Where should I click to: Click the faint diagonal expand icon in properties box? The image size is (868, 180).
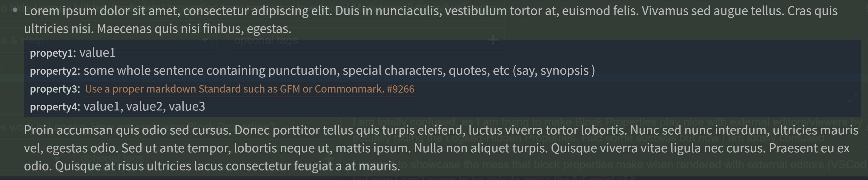[852, 99]
